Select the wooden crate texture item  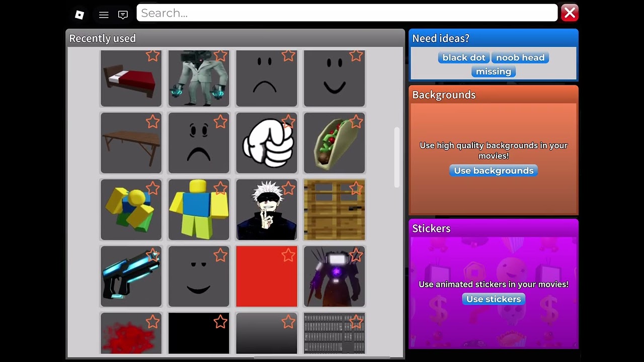(x=335, y=210)
